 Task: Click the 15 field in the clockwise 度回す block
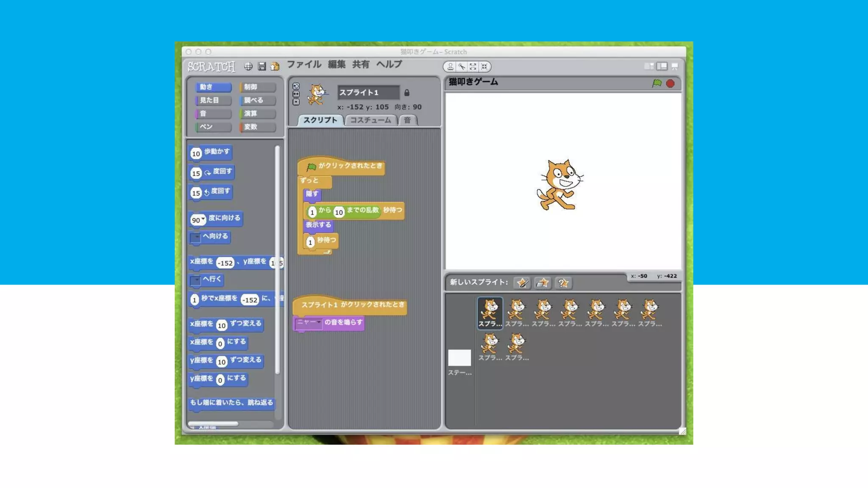coord(196,173)
